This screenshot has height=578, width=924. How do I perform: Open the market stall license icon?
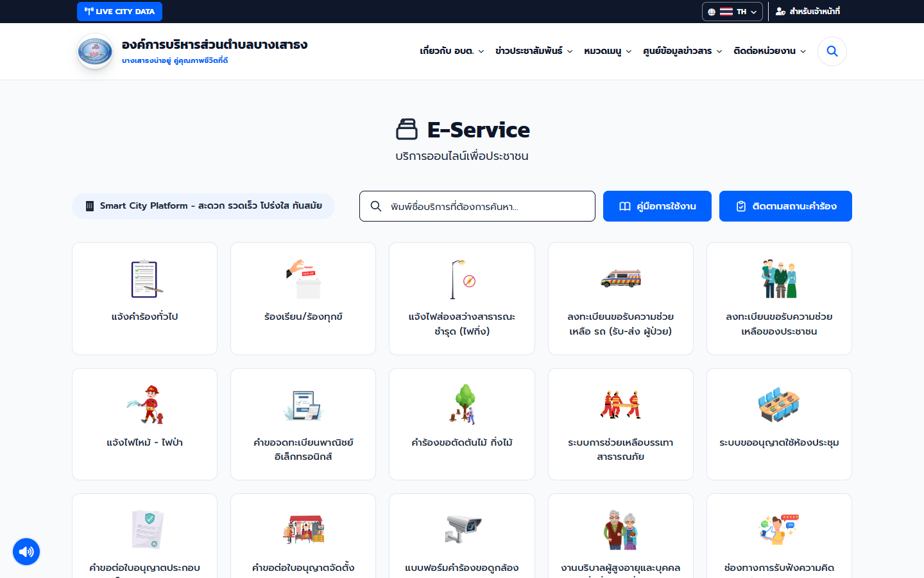click(x=304, y=529)
